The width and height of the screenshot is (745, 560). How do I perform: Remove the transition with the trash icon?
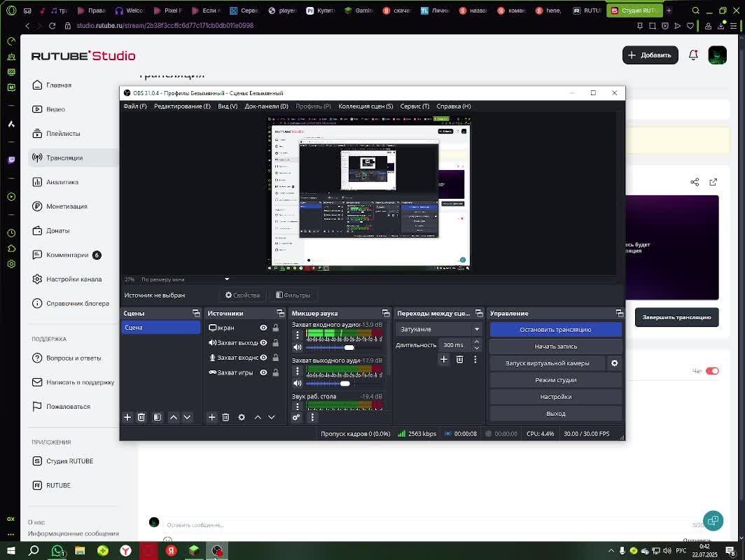point(459,360)
